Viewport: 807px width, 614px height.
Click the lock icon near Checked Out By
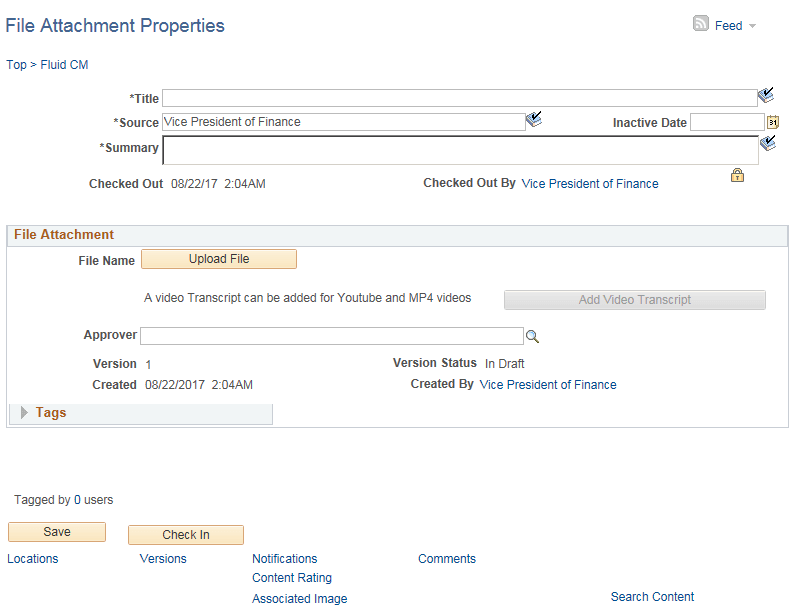(x=737, y=175)
